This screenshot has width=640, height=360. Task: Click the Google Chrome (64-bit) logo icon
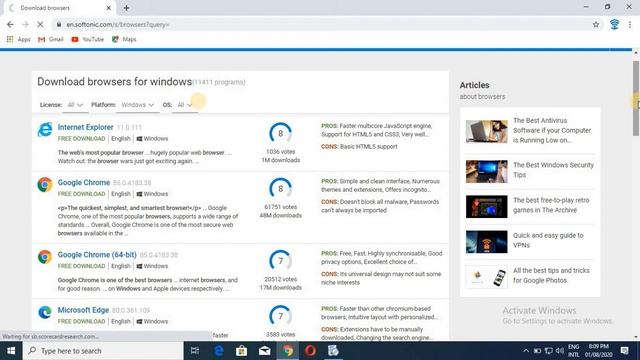point(45,257)
